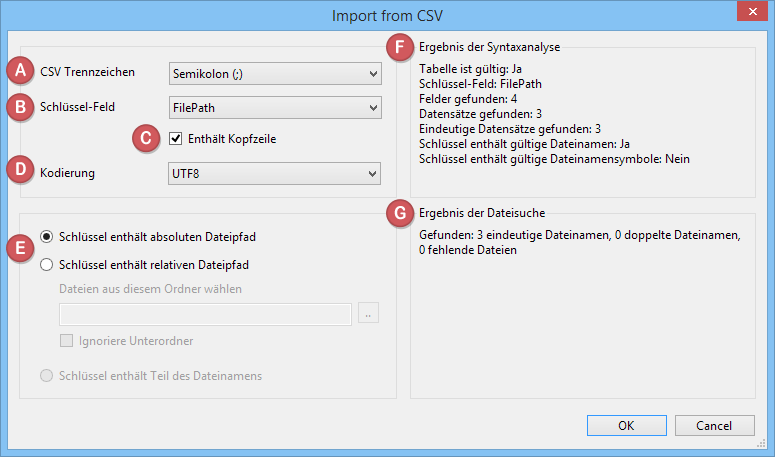This screenshot has width=775, height=457.
Task: Toggle the Ignoriere Unterordner checkbox
Action: [68, 341]
